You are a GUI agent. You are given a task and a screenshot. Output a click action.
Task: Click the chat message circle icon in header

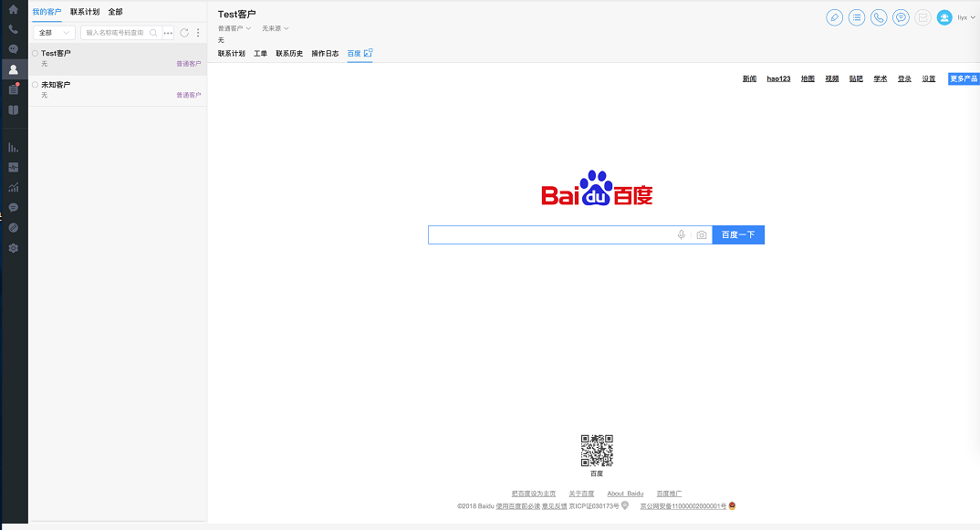(901, 17)
